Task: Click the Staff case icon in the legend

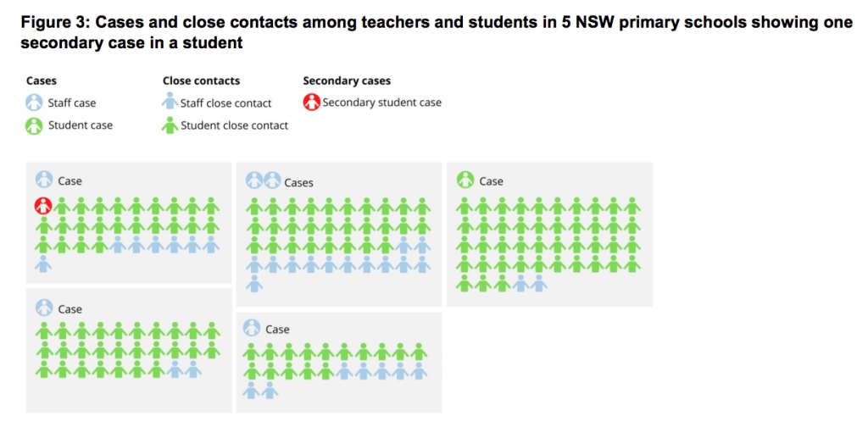Action: point(34,103)
